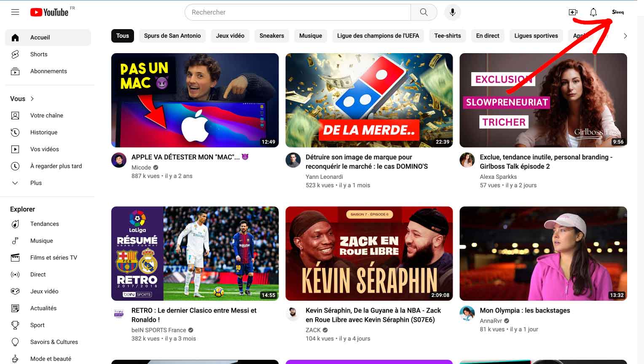Focus the Rechercher search field
Viewport: 644px width, 364px height.
click(x=298, y=12)
